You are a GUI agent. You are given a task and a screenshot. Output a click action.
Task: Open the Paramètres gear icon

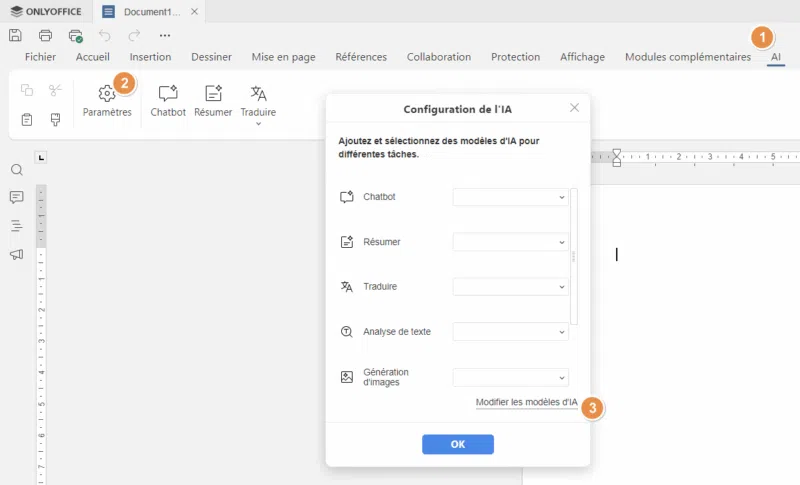click(x=107, y=94)
